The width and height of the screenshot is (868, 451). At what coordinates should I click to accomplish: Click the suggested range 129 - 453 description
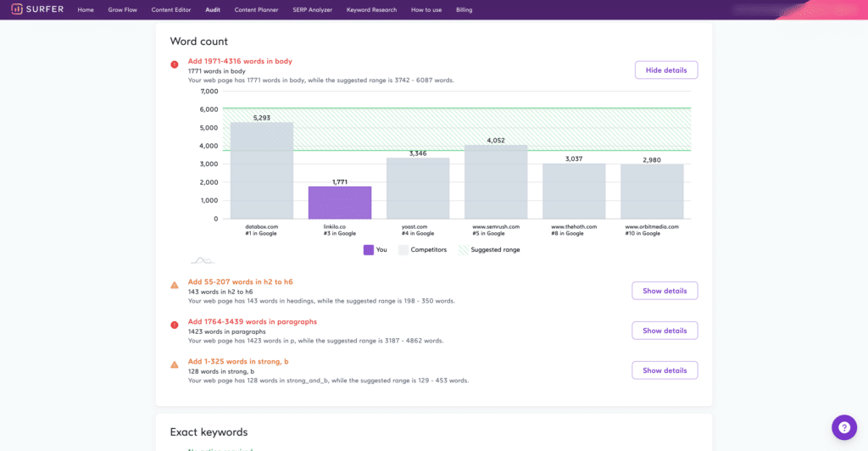(x=328, y=381)
